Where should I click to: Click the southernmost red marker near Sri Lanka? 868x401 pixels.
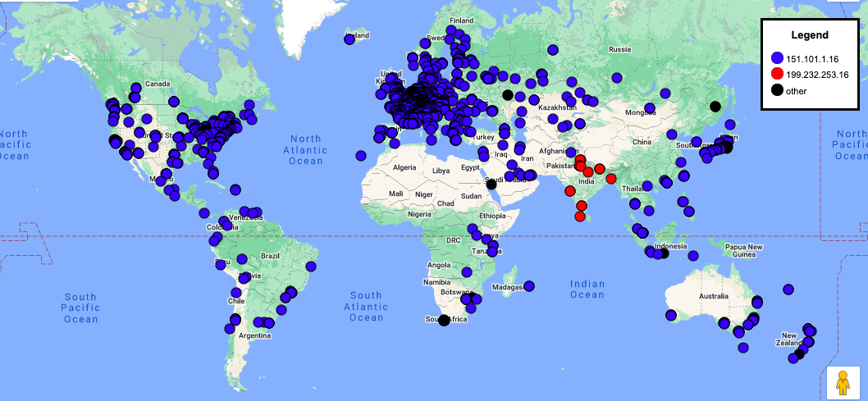pyautogui.click(x=579, y=216)
